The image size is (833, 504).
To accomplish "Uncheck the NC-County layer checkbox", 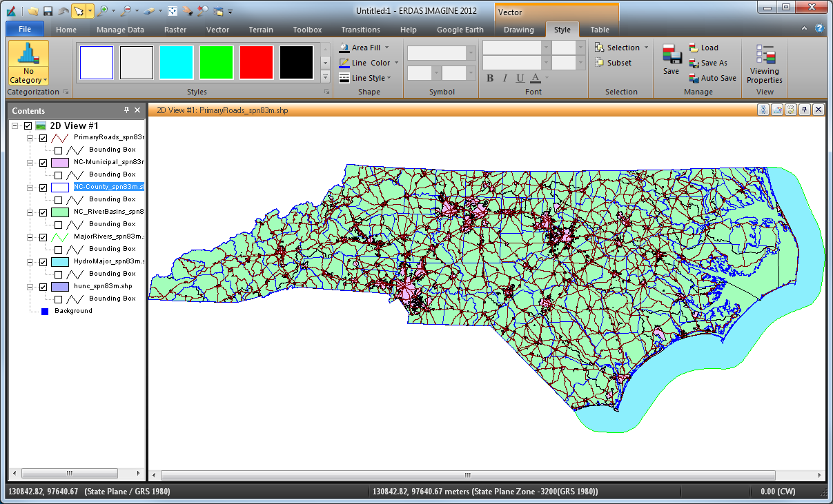I will coord(43,188).
